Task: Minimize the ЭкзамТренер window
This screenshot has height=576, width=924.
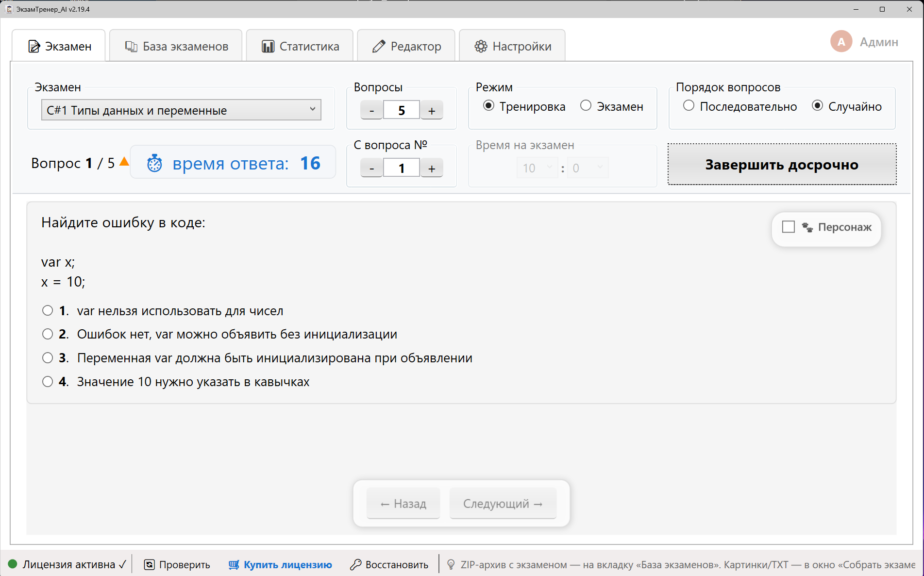Action: [x=856, y=9]
